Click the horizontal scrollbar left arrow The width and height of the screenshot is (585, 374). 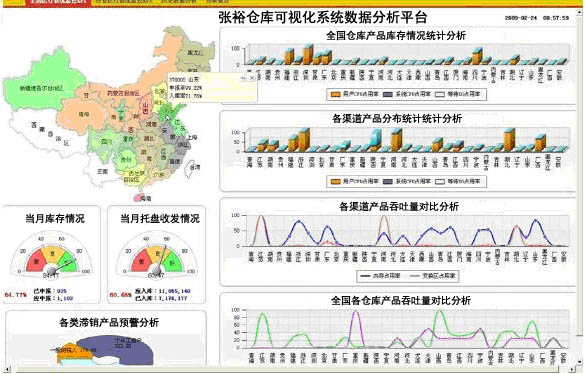pos(8,370)
